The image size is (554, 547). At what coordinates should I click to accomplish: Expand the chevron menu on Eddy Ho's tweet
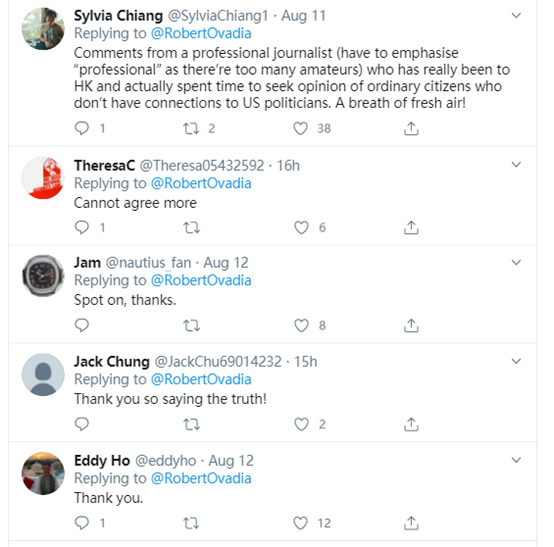[516, 460]
